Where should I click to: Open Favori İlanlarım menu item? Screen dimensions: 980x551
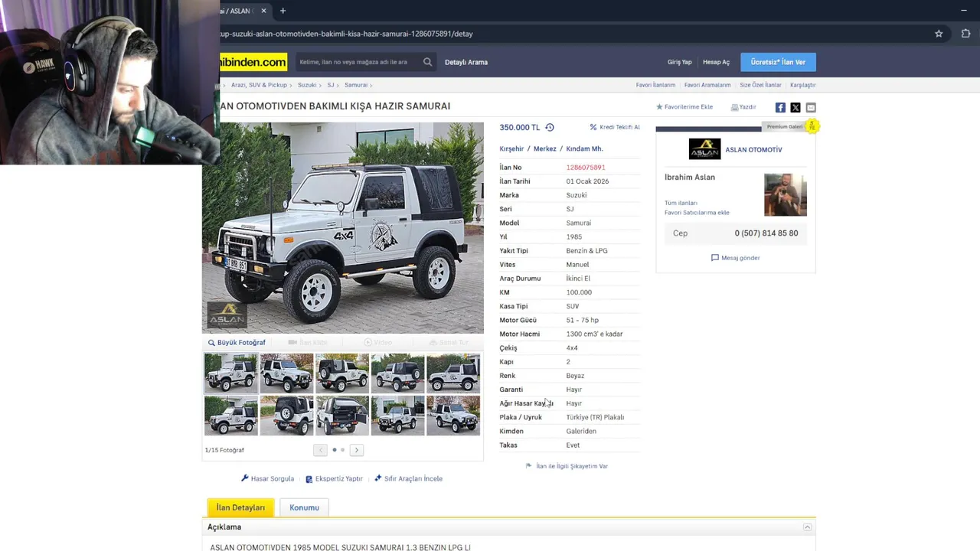[x=655, y=85]
